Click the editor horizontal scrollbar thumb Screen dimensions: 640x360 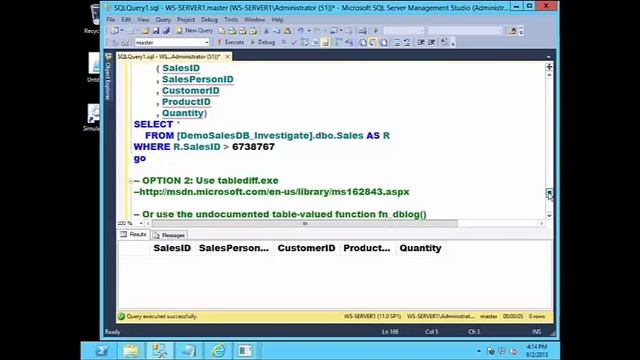click(305, 223)
